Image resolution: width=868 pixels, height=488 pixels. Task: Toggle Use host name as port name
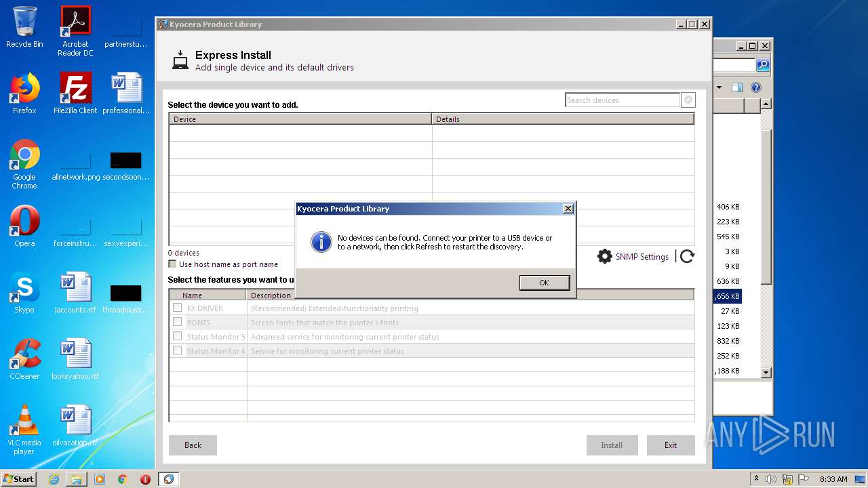pyautogui.click(x=172, y=264)
